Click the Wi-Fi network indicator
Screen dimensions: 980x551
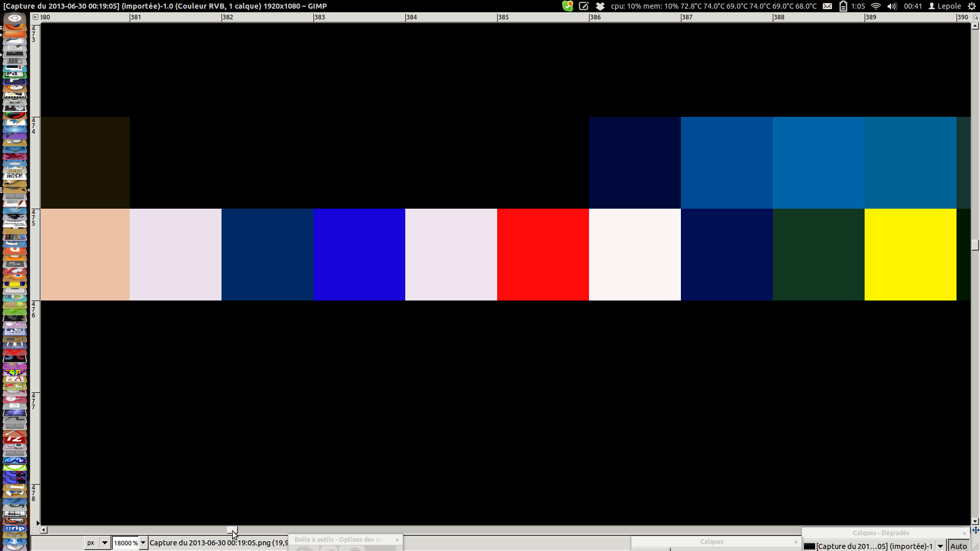click(876, 6)
